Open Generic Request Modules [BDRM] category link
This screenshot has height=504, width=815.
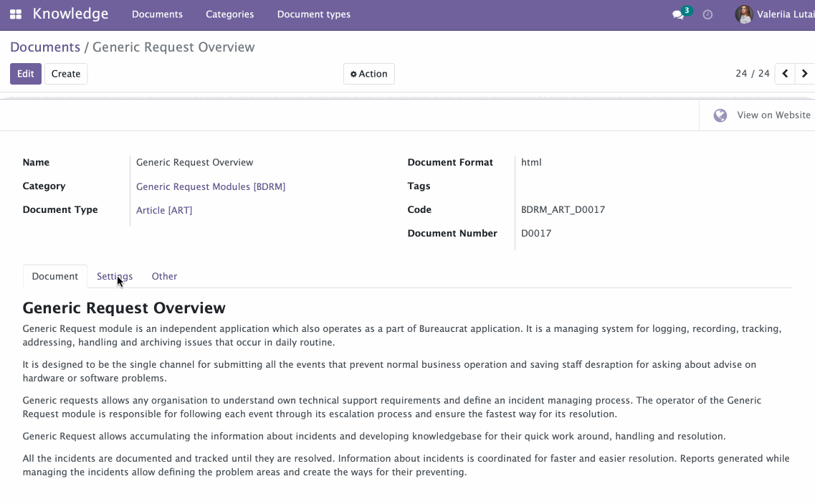(211, 186)
